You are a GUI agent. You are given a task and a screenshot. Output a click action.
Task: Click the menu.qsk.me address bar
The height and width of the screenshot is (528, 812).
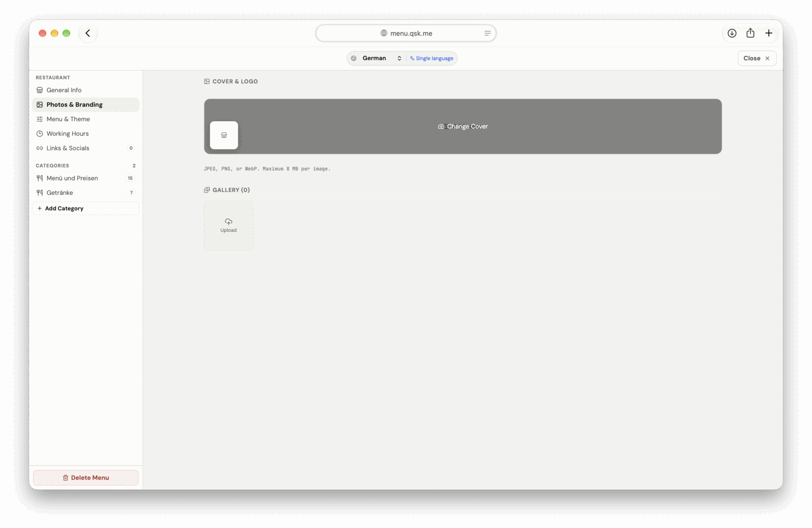pos(406,33)
